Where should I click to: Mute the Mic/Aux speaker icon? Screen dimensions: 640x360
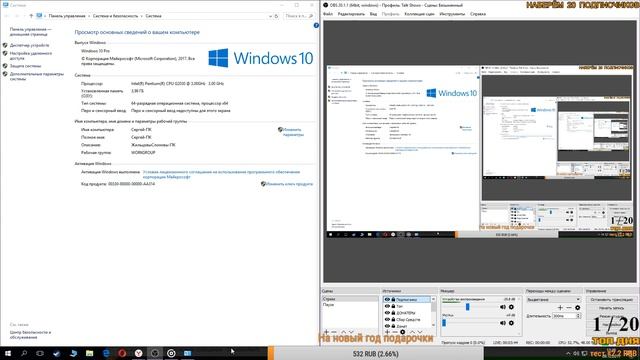coord(503,323)
